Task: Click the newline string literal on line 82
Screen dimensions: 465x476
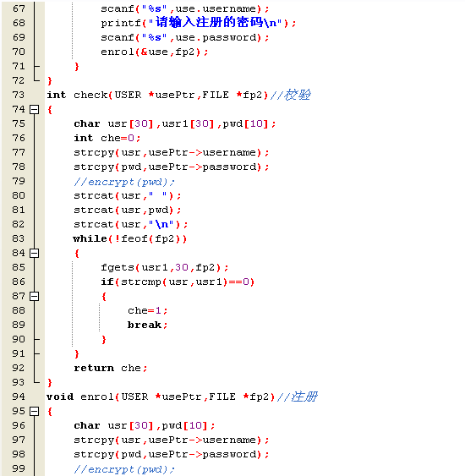Action: pos(161,224)
